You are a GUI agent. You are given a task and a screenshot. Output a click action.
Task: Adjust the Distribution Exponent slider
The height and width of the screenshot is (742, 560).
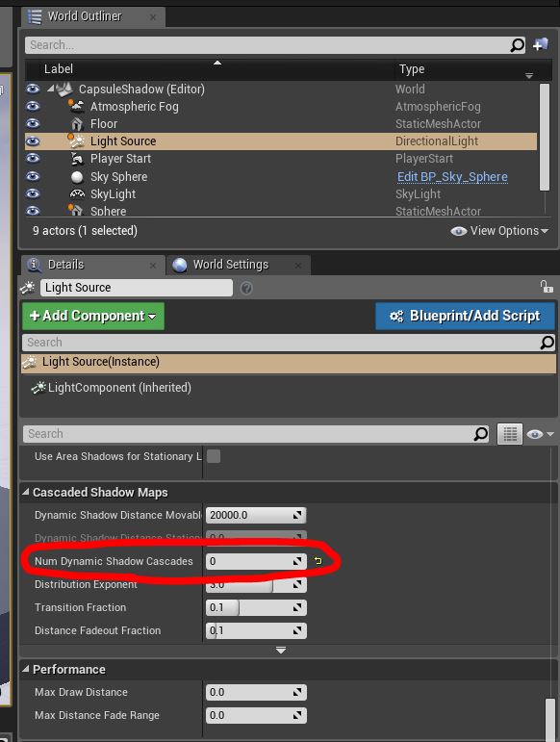pos(256,585)
